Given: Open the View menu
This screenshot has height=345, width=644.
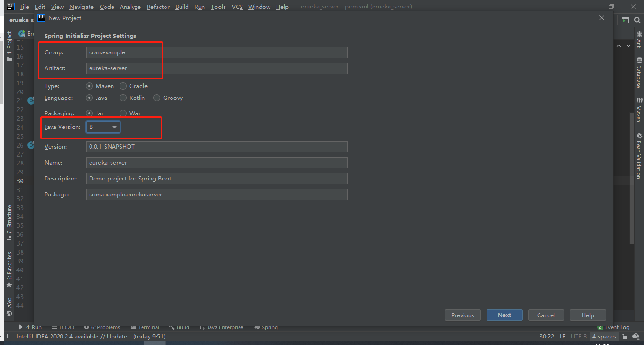Looking at the screenshot, I should [x=57, y=7].
